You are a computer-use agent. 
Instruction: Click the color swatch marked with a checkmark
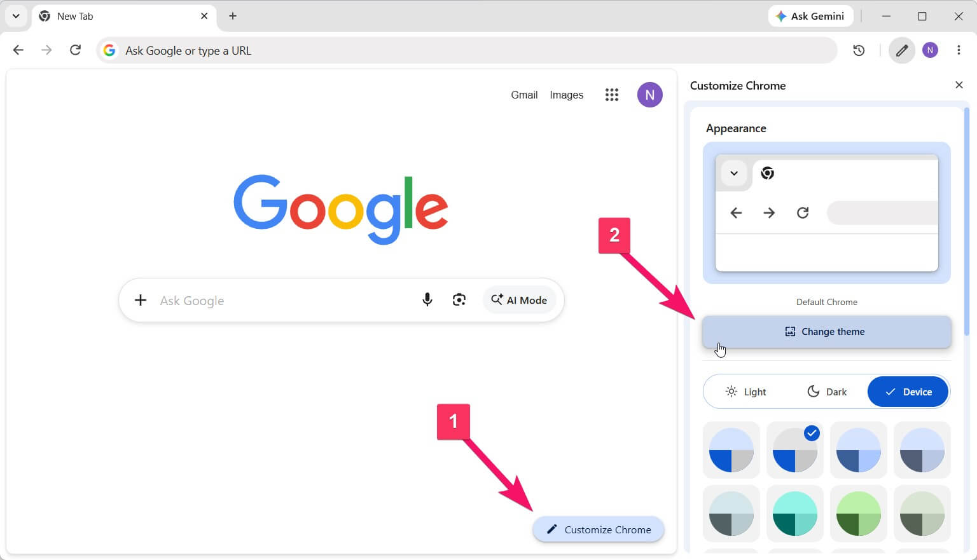(795, 450)
